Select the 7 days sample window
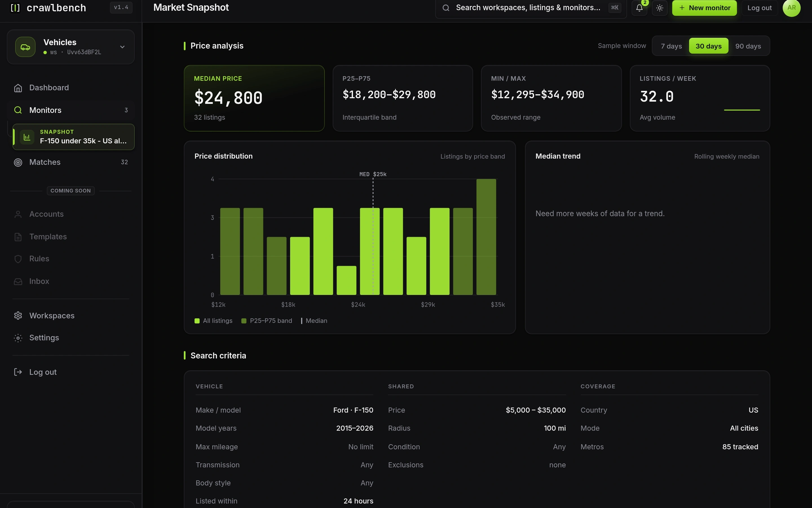The height and width of the screenshot is (508, 812). [x=671, y=46]
